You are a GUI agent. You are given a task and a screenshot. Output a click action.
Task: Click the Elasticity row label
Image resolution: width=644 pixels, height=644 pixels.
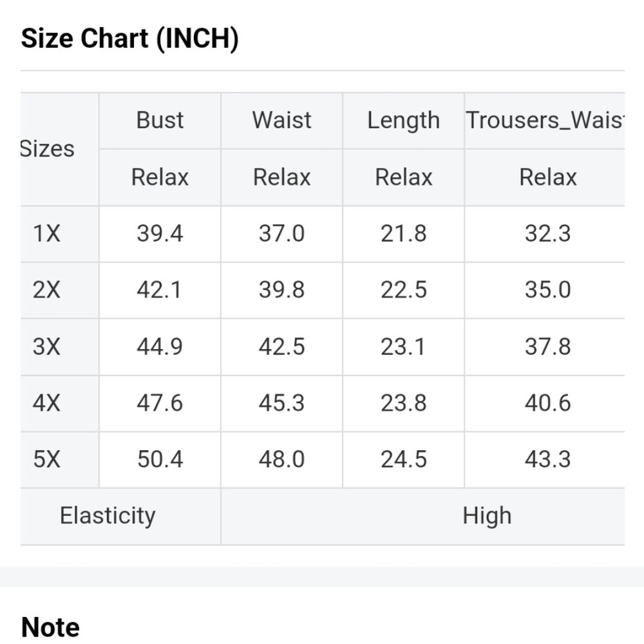tap(108, 516)
